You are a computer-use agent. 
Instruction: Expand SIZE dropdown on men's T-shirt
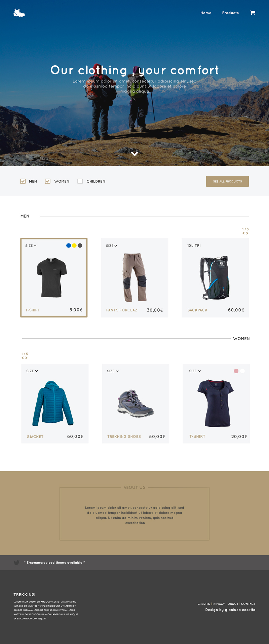click(x=31, y=246)
